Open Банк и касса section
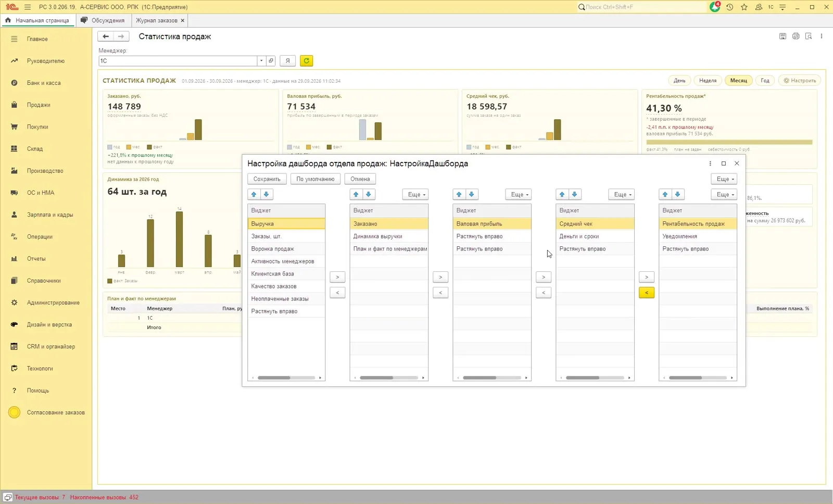The width and height of the screenshot is (833, 504). coord(44,83)
